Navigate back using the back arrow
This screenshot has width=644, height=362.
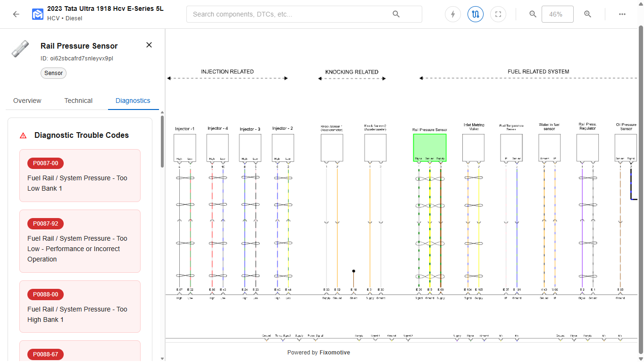[16, 14]
